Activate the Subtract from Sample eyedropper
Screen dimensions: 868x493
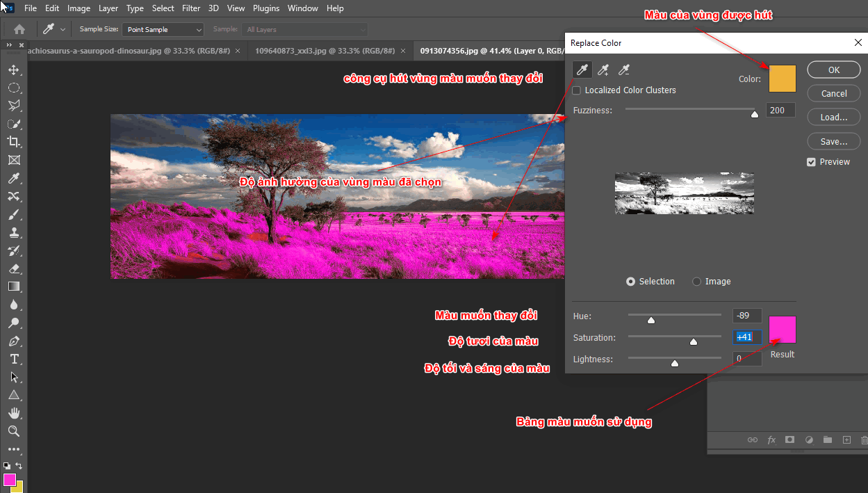click(624, 70)
